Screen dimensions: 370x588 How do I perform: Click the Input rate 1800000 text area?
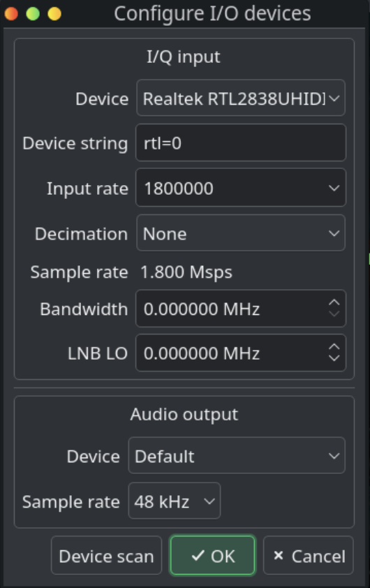(179, 188)
